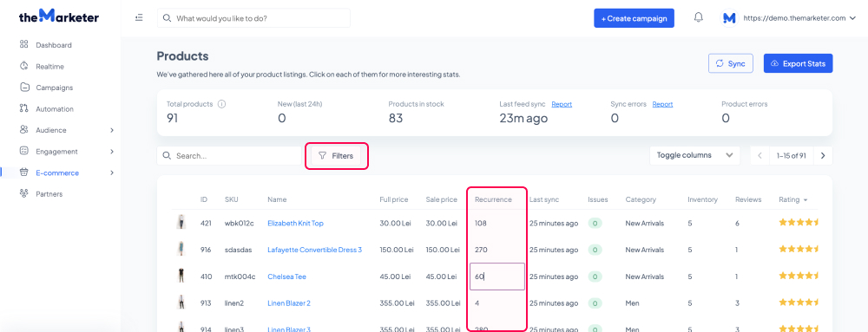Click Recurrence value 270
The height and width of the screenshot is (332, 868).
point(481,250)
